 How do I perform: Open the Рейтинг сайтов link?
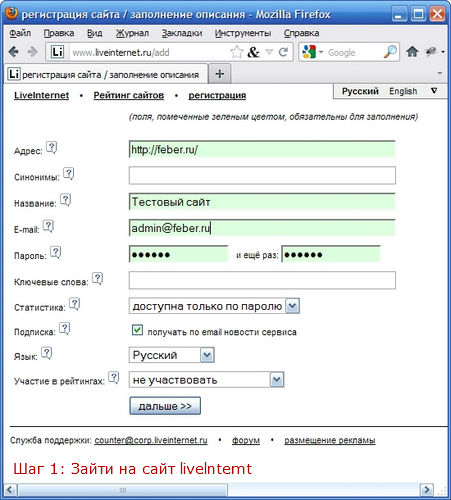129,95
